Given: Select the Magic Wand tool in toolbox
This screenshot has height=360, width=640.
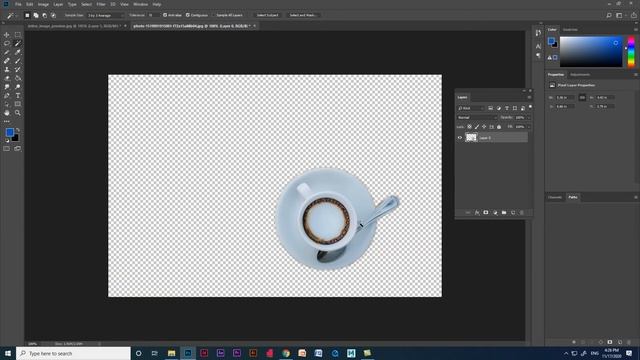Looking at the screenshot, I should point(18,43).
